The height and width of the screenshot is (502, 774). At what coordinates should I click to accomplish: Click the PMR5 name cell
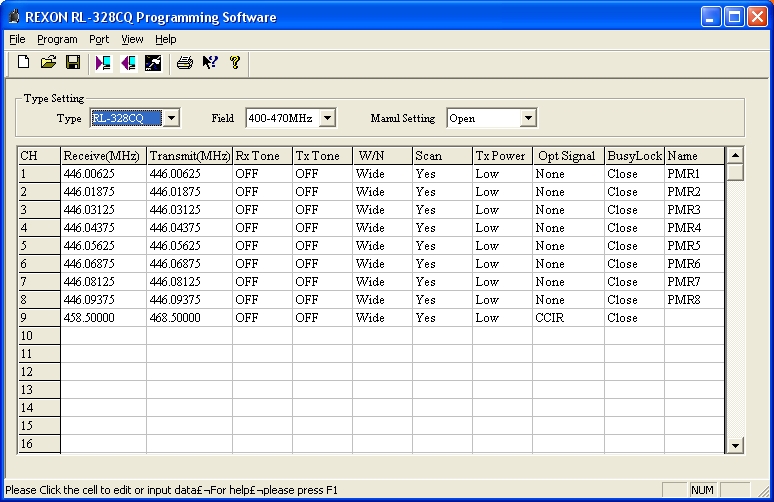(x=695, y=246)
